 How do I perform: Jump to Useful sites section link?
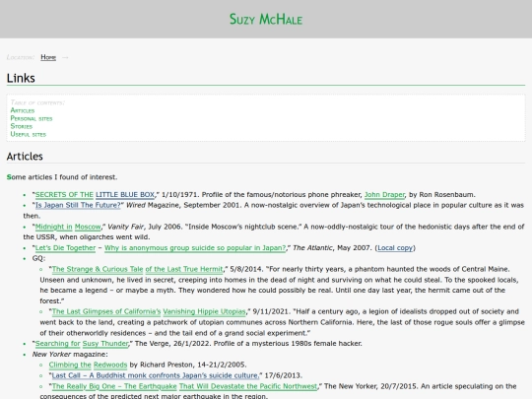click(x=29, y=134)
